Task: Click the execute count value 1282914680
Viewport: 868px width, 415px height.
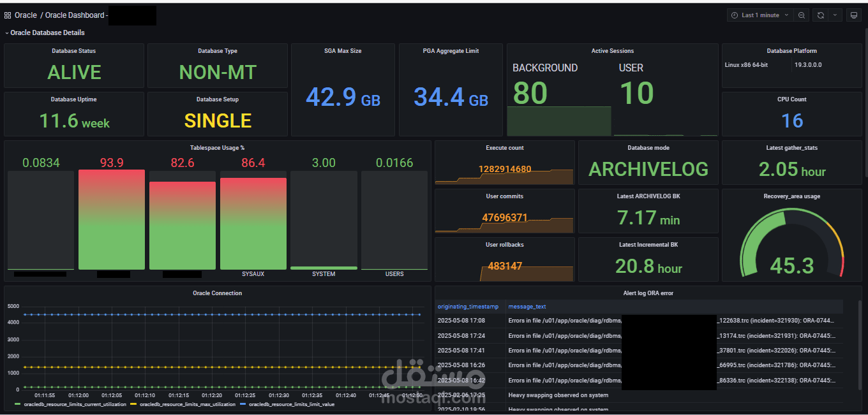Action: coord(505,170)
